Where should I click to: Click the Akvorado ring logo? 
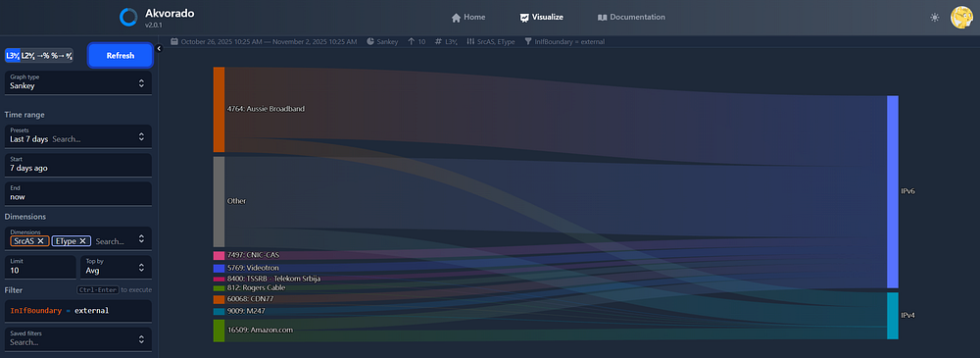(x=128, y=17)
